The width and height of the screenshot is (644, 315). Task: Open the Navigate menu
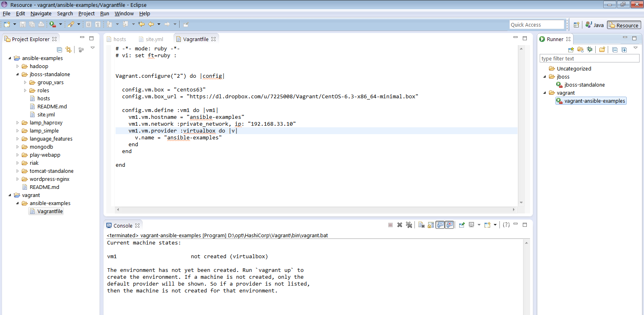pyautogui.click(x=41, y=13)
